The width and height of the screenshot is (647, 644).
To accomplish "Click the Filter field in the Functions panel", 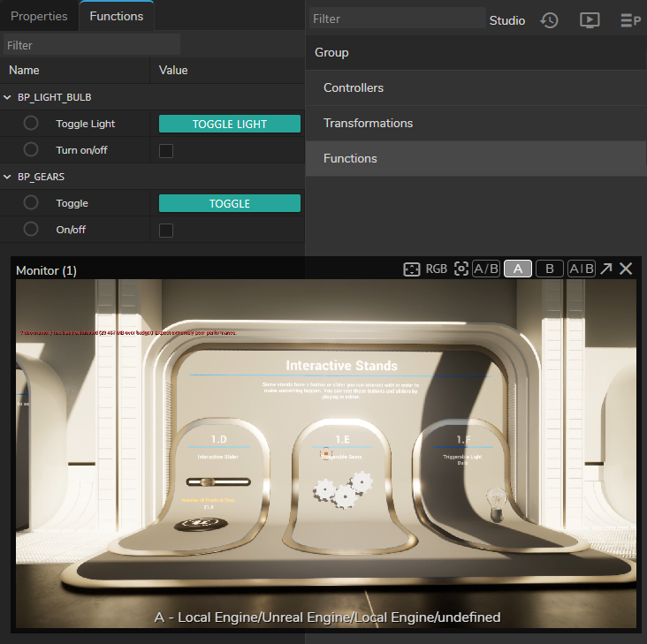I will (x=92, y=45).
